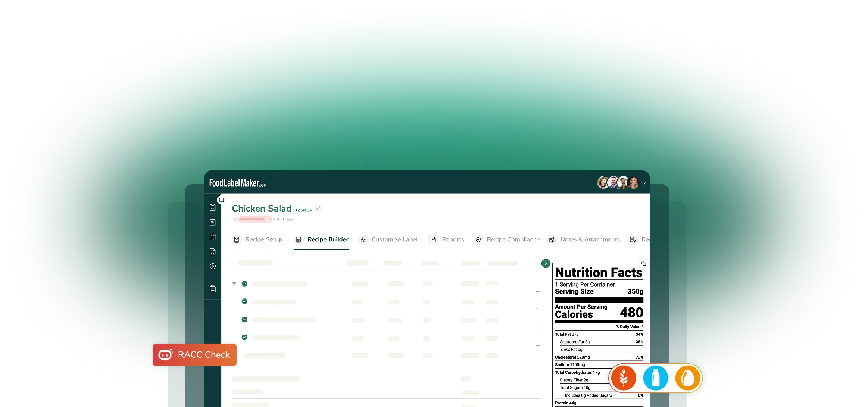Open the top clipboard icon in sidebar
The height and width of the screenshot is (407, 868).
[x=213, y=207]
